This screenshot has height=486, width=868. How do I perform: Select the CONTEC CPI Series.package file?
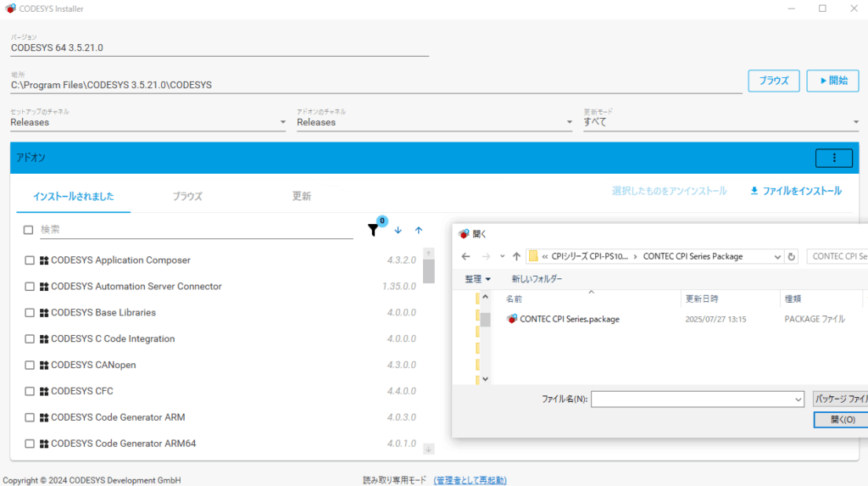pyautogui.click(x=569, y=319)
